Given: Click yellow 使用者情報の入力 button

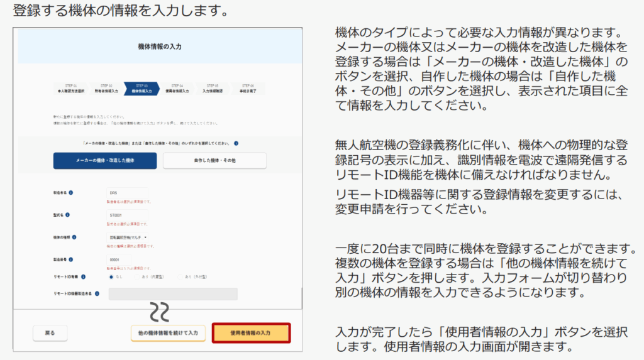Looking at the screenshot, I should [x=251, y=333].
